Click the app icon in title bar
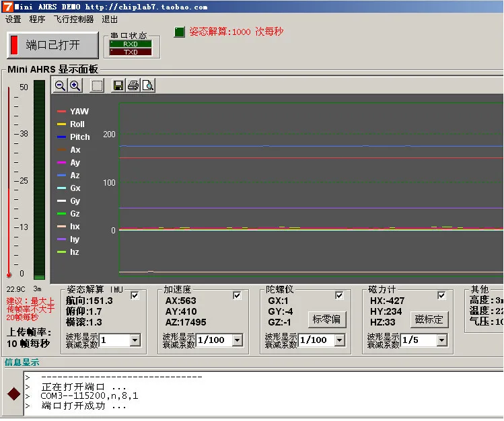The image size is (504, 421). click(7, 7)
